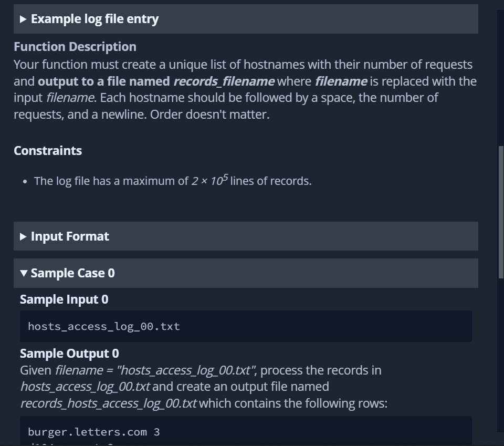Image resolution: width=504 pixels, height=446 pixels.
Task: Click the arrow before Example log file entry
Action: (23, 19)
